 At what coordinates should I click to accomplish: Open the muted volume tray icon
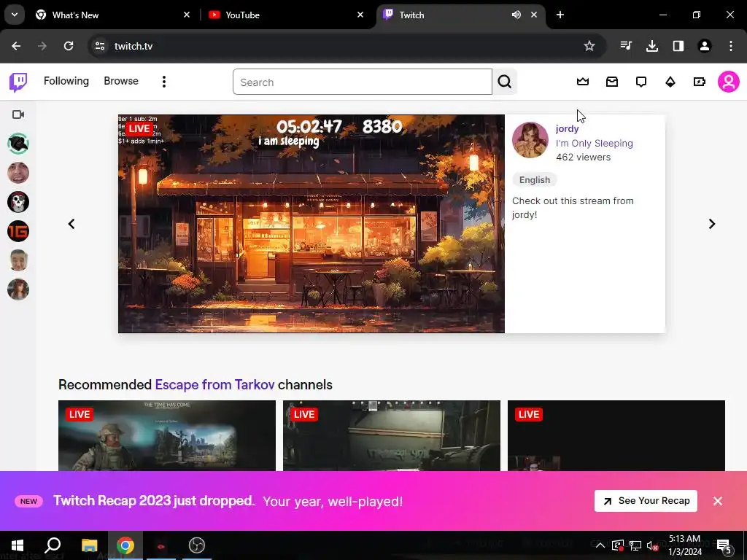coord(652,545)
